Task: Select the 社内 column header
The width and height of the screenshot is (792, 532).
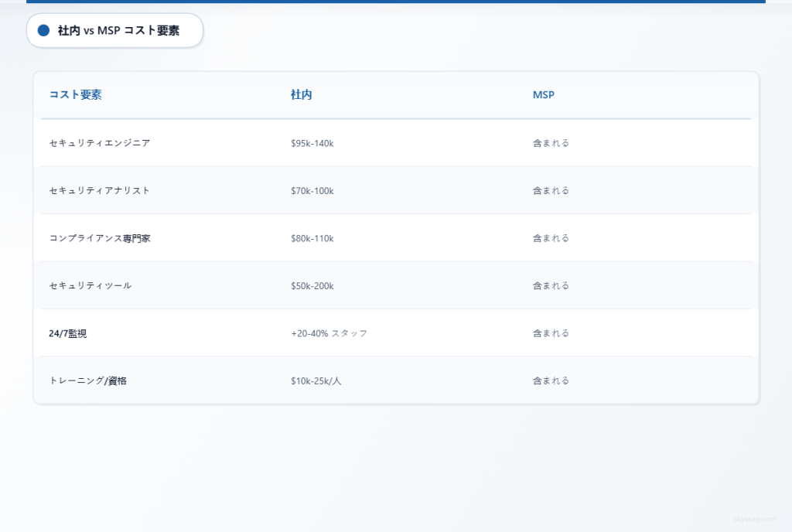Action: pyautogui.click(x=301, y=95)
